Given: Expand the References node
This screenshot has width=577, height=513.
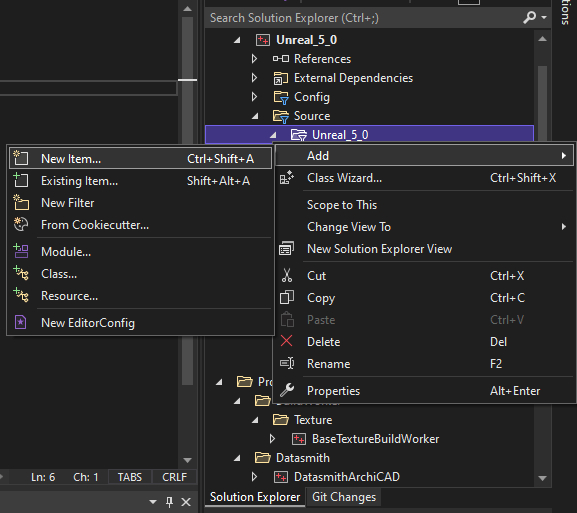Looking at the screenshot, I should pos(254,59).
